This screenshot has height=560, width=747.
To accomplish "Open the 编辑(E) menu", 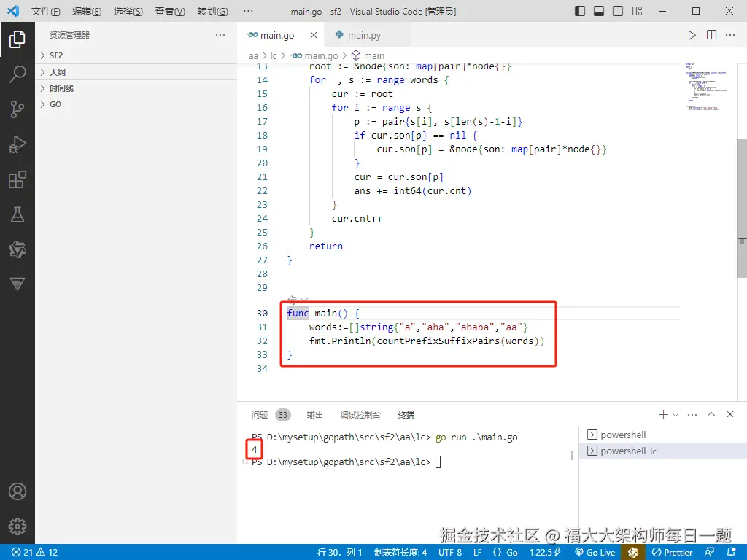I will click(87, 11).
